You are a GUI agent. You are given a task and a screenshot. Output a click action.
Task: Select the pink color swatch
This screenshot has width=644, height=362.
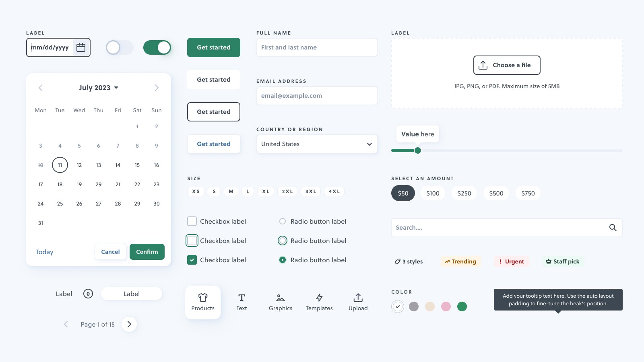[446, 306]
